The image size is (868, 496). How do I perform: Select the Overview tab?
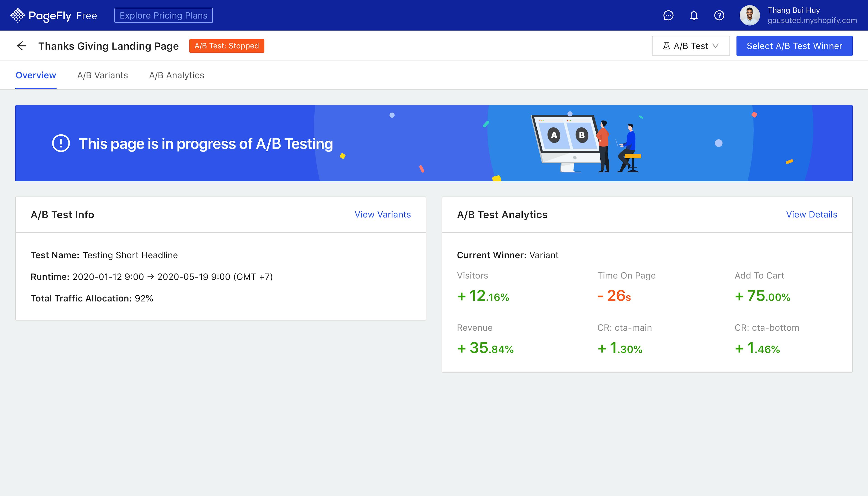click(36, 75)
